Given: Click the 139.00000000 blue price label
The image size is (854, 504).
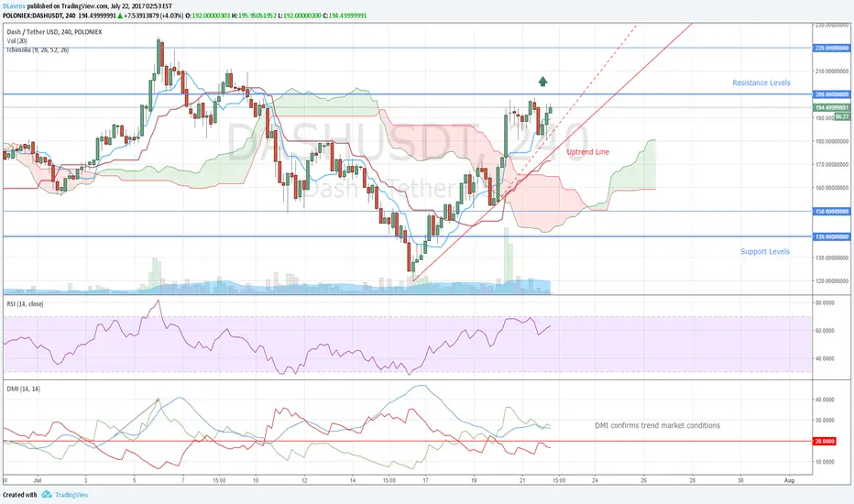Looking at the screenshot, I should [831, 237].
